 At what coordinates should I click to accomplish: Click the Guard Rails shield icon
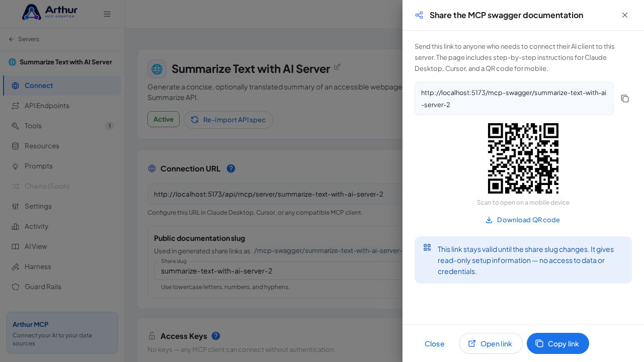point(16,287)
